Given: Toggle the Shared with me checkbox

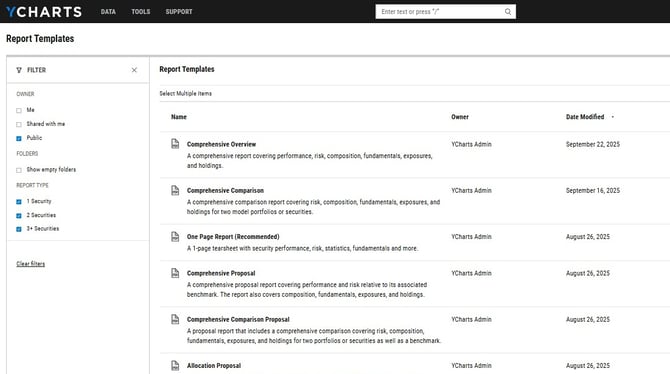Looking at the screenshot, I should (19, 124).
